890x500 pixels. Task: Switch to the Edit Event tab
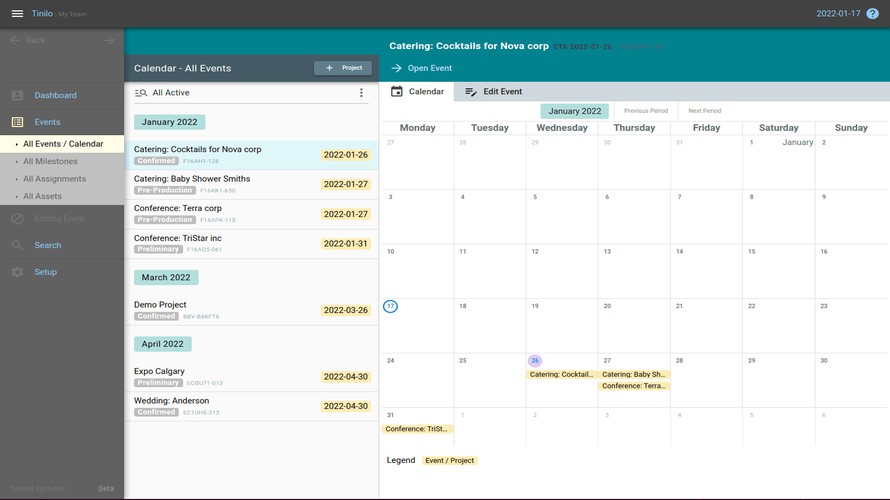[493, 91]
